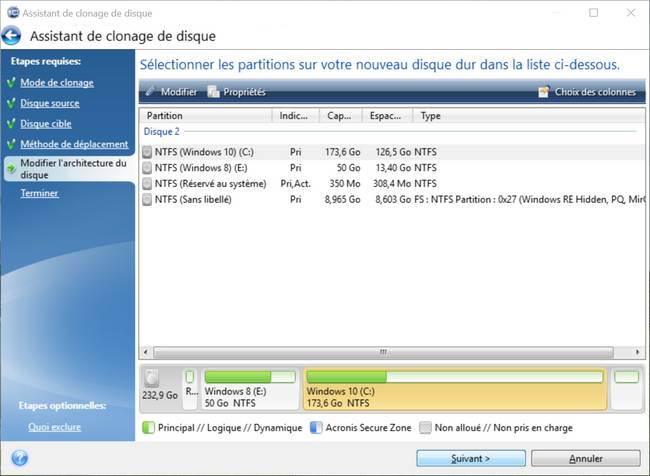Close the disk clone wizard window
Screen dimensions: 650x476
[631, 13]
